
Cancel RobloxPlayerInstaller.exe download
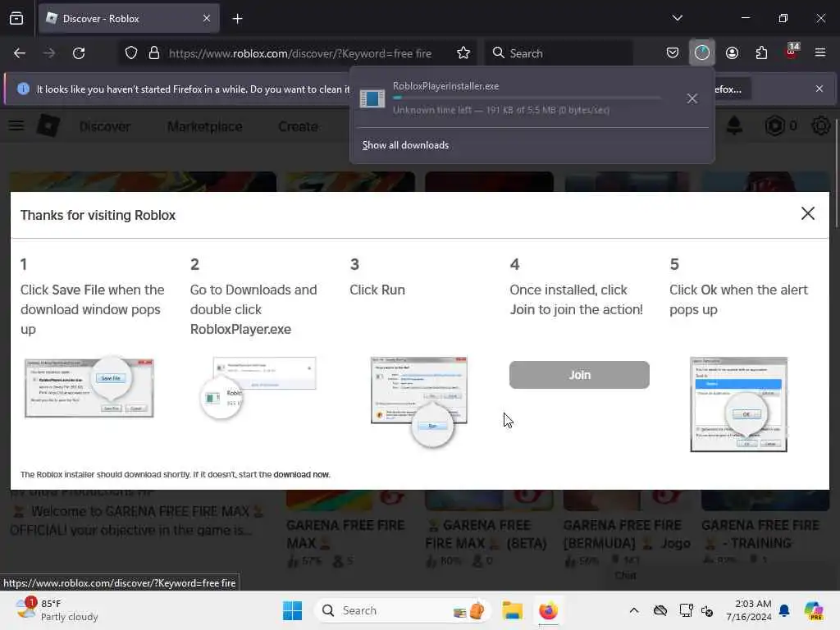click(x=692, y=98)
